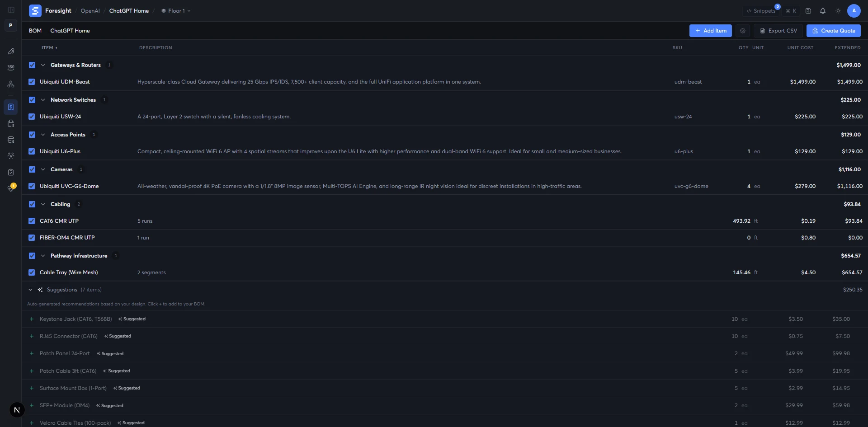Select the BOM dollar receipt sidebar icon
This screenshot has height=427, width=868.
point(11,107)
